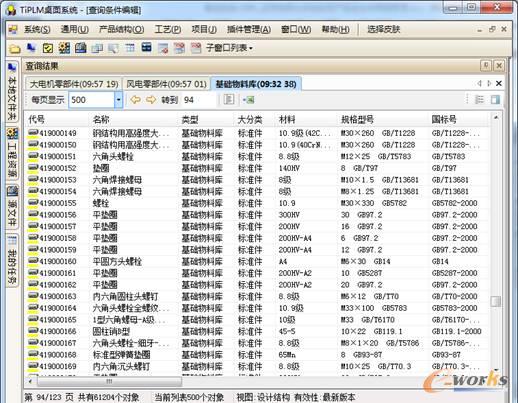The height and width of the screenshot is (403, 518).
Task: Click the list document icon beside page number
Action: 229,99
